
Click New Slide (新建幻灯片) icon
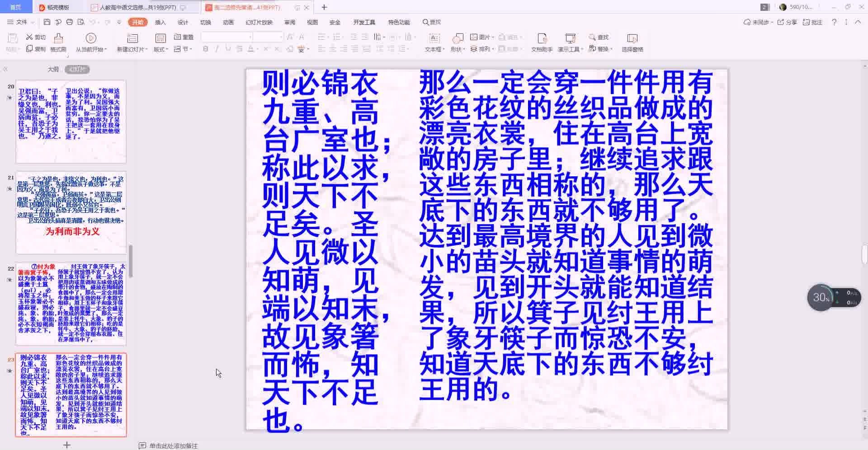132,38
